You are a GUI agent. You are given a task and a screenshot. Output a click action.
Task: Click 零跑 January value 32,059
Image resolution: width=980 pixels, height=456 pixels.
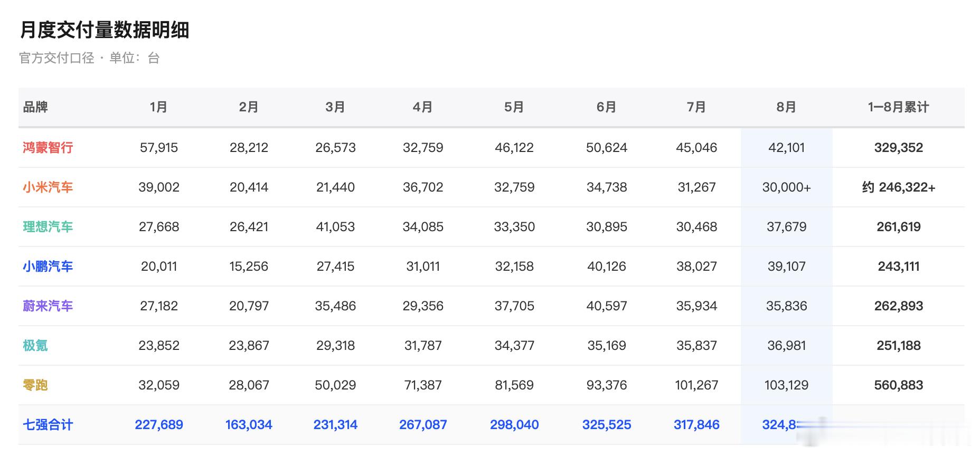coord(159,385)
